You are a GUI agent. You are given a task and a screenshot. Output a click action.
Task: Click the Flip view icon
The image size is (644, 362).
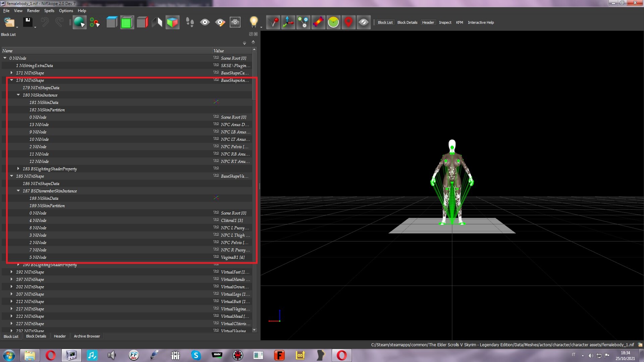pyautogui.click(x=157, y=22)
